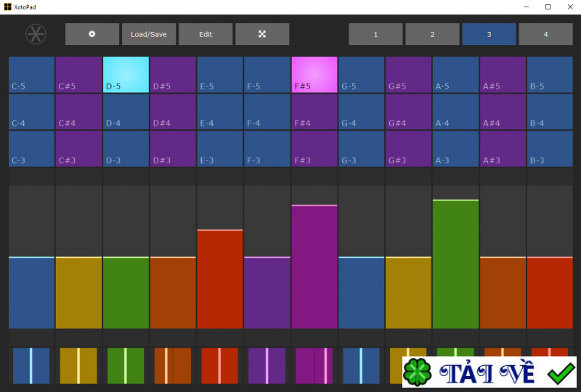Trigger the E-3 pad

tap(220, 149)
